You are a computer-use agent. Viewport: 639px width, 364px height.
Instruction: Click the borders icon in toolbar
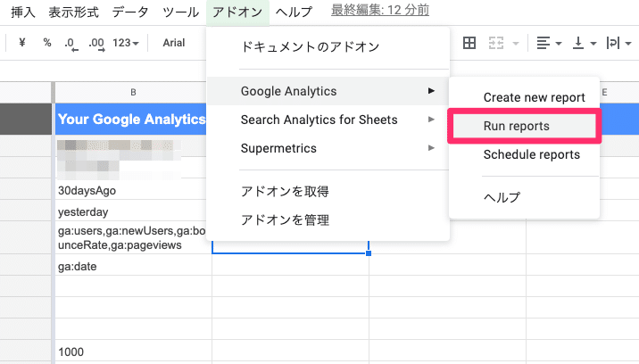[469, 43]
